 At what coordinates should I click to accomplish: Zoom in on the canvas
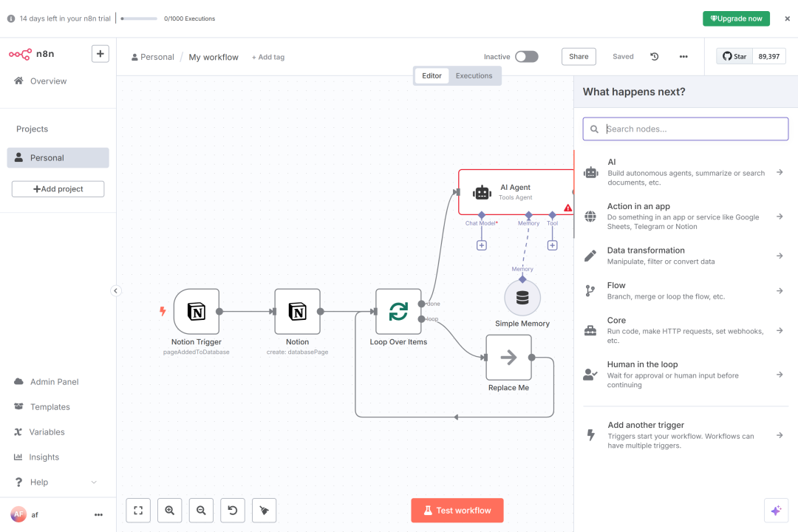pyautogui.click(x=169, y=510)
